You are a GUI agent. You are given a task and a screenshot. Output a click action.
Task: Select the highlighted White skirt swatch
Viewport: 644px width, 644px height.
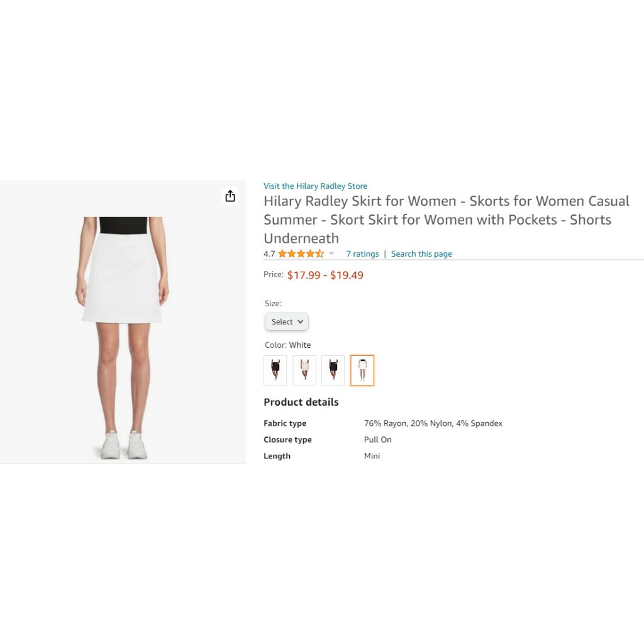[362, 370]
